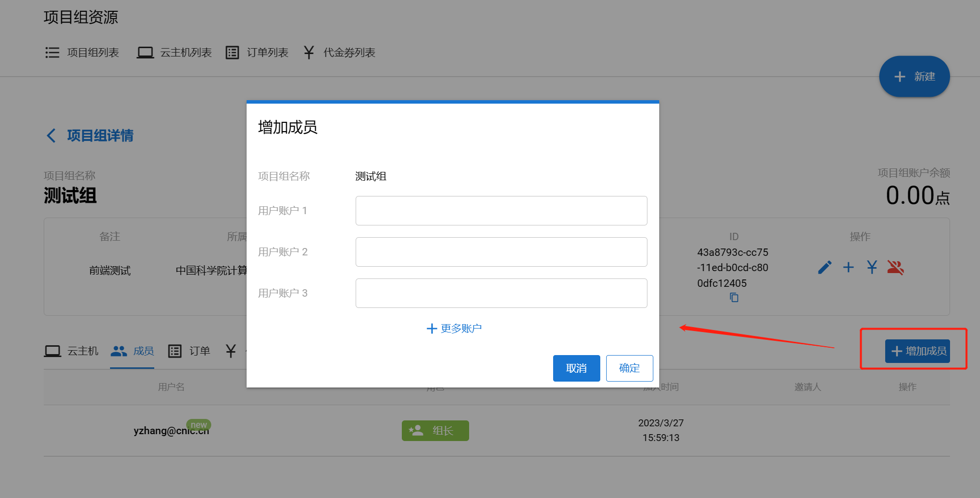Click the yen icon beside 代金券列表
This screenshot has height=498, width=980.
[x=309, y=53]
